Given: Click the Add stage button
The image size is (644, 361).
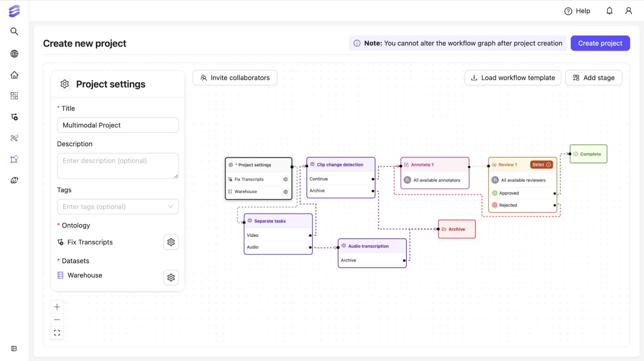Looking at the screenshot, I should click(593, 78).
